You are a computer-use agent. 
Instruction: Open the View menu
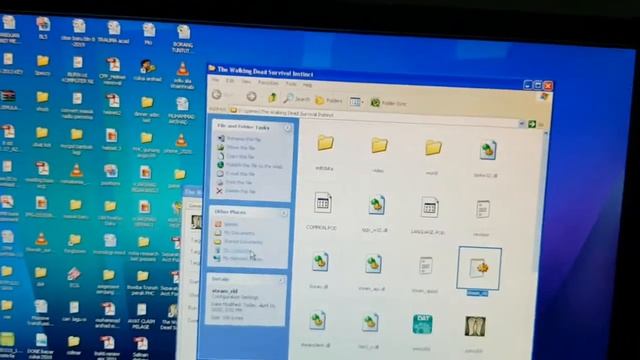[246, 82]
